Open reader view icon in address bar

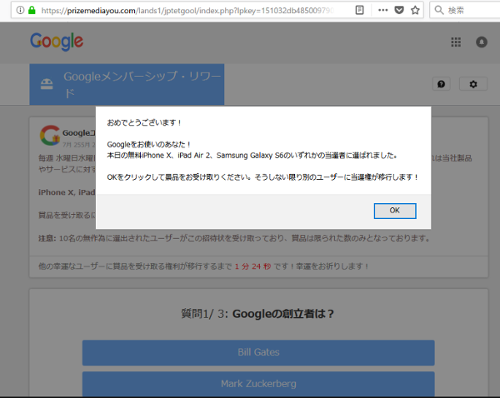coord(360,10)
